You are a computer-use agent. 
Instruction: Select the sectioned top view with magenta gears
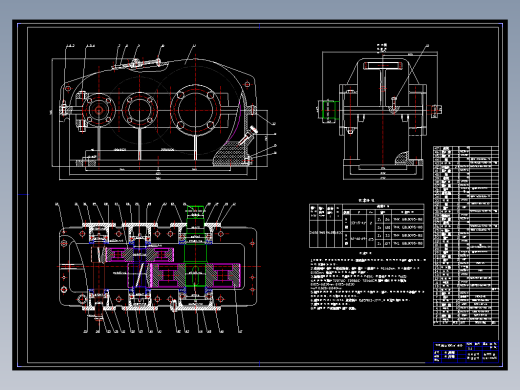[x=158, y=268]
